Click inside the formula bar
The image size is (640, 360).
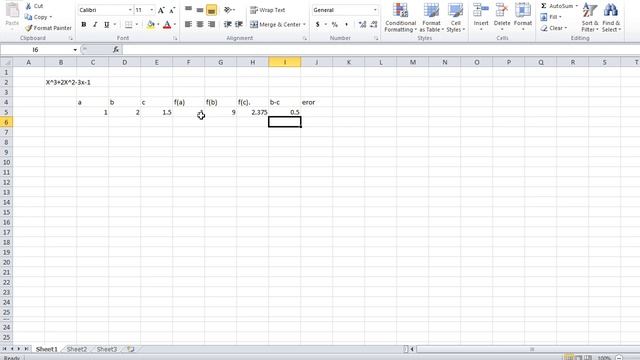pos(380,50)
